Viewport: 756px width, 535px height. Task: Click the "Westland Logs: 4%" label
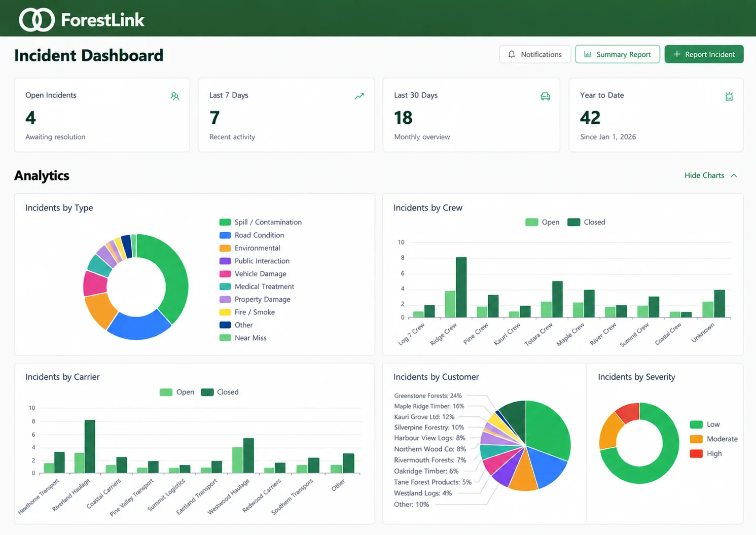(423, 493)
